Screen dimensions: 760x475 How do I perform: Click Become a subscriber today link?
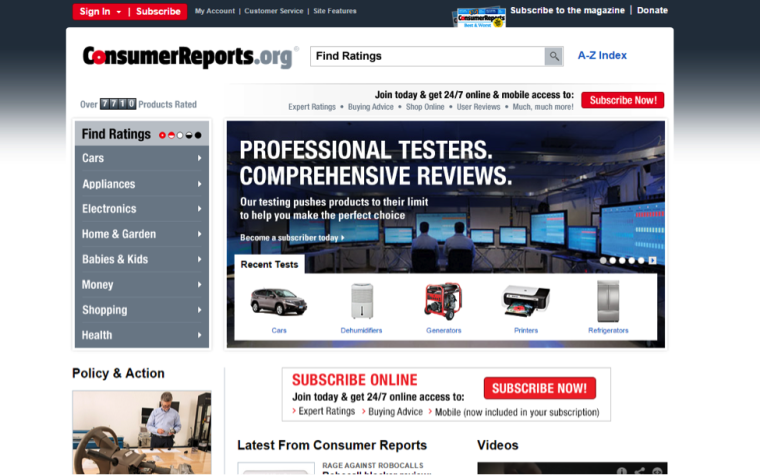(292, 238)
